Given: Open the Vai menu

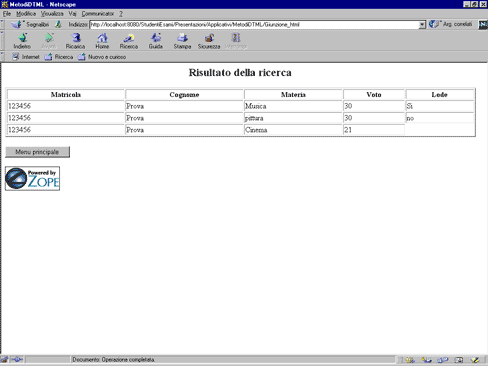Looking at the screenshot, I should point(72,14).
